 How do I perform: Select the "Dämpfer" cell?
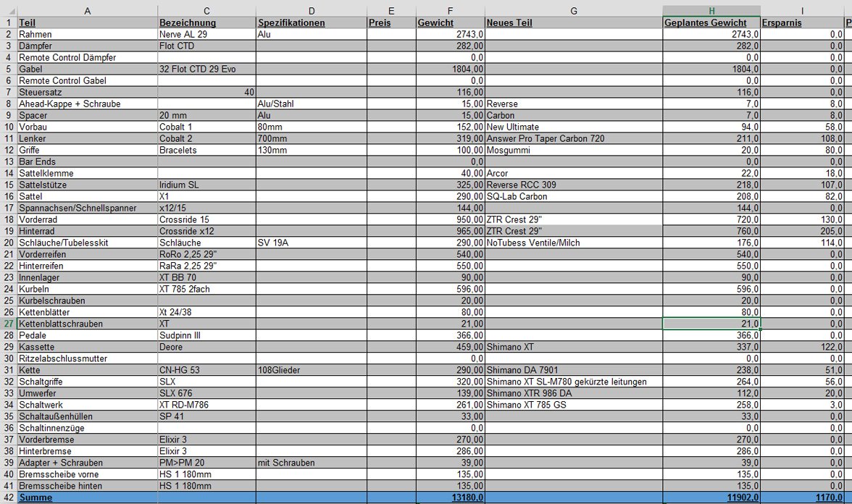click(88, 46)
